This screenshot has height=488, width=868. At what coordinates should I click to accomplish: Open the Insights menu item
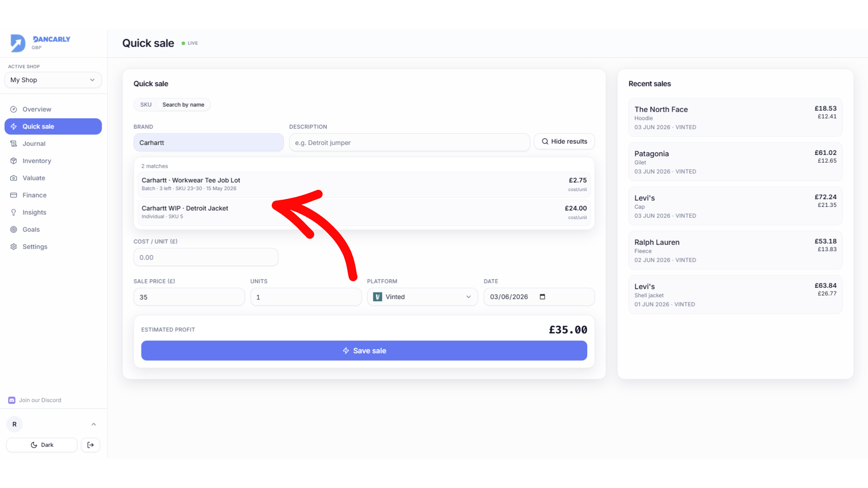53,212
